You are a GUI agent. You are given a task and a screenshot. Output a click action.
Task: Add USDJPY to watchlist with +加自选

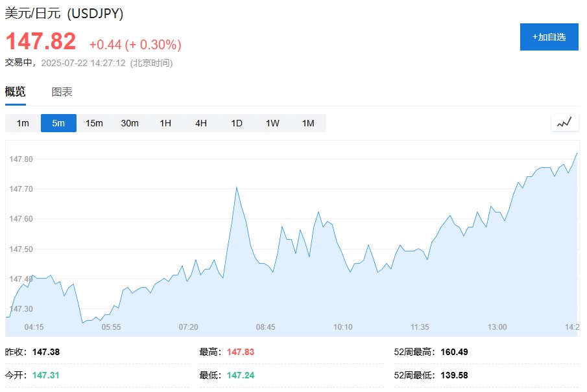click(x=549, y=37)
